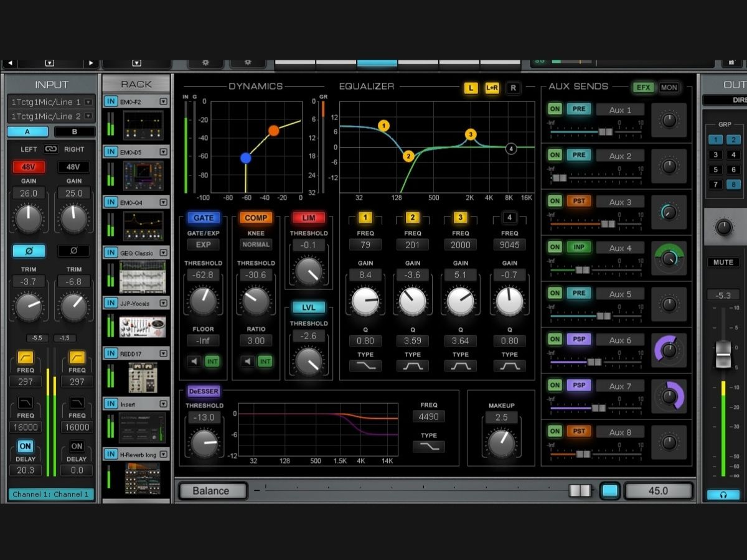747x560 pixels.
Task: Click the left high-pass filter icon
Action: tap(26, 357)
